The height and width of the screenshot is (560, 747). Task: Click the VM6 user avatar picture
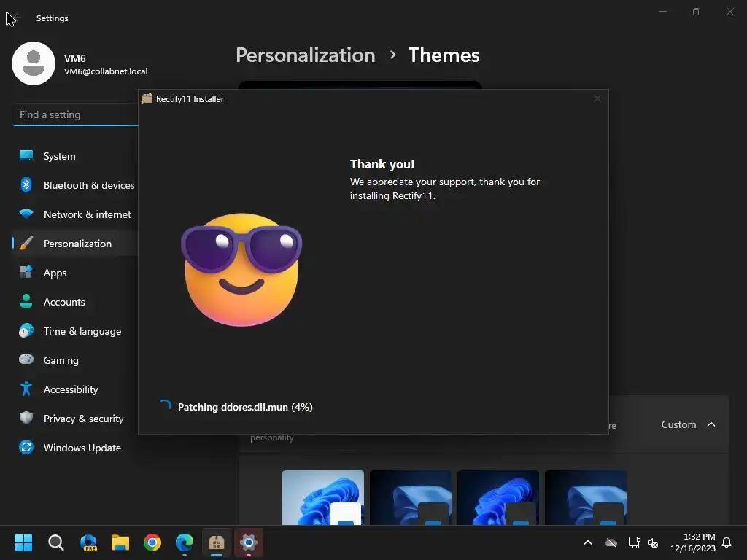click(34, 63)
